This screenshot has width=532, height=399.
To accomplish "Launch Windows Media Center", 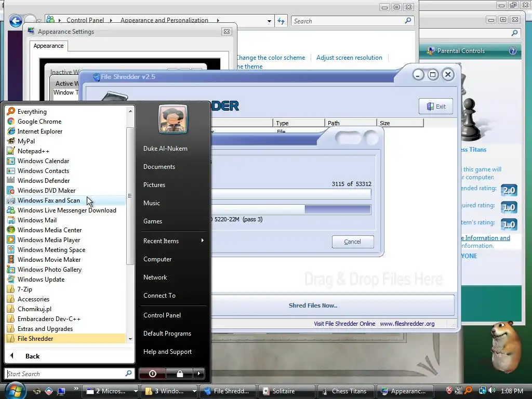I will [66, 230].
